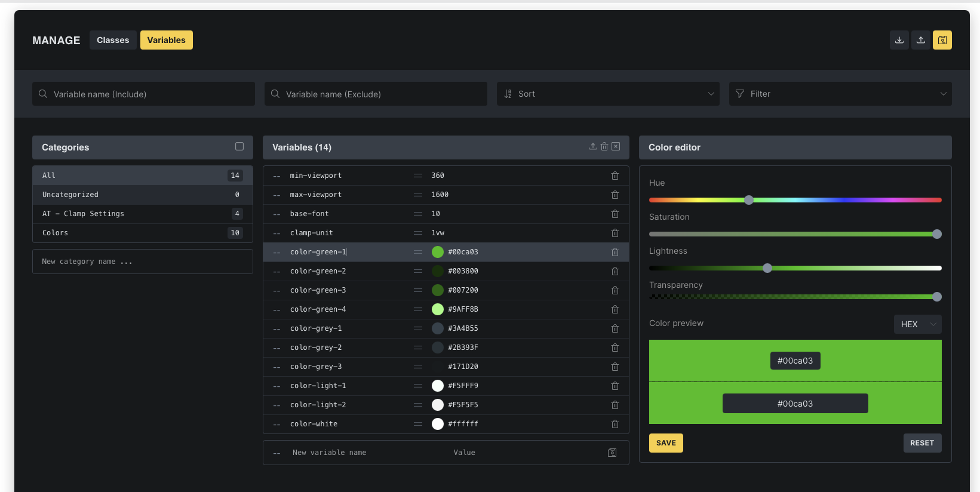
Task: Delete the color-green-2 variable
Action: tap(615, 271)
